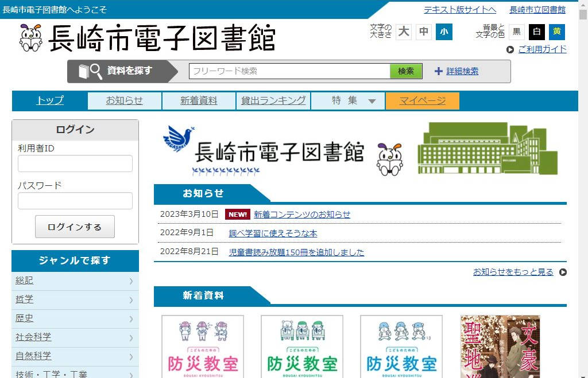Expand the 自然科学 genre chevron

tap(131, 357)
